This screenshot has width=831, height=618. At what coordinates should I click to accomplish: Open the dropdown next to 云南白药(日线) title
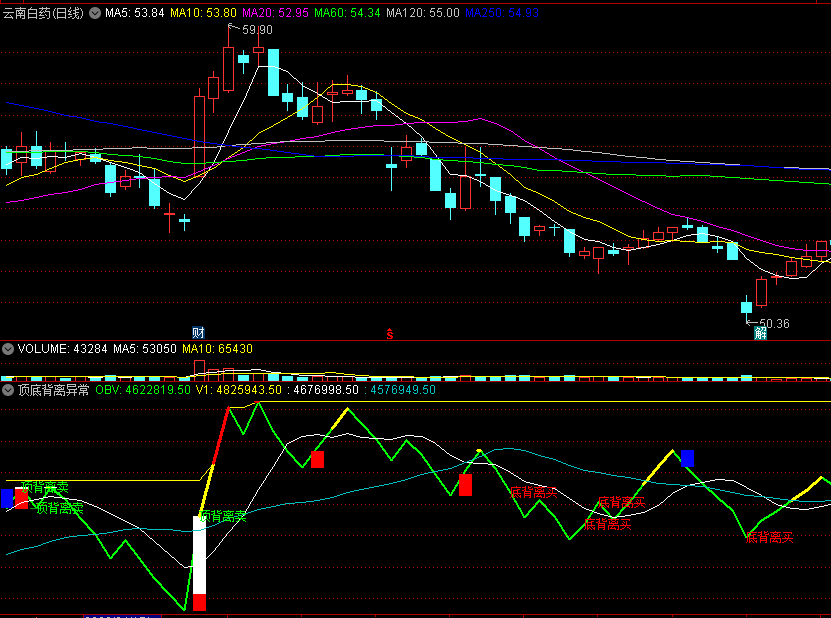click(95, 13)
